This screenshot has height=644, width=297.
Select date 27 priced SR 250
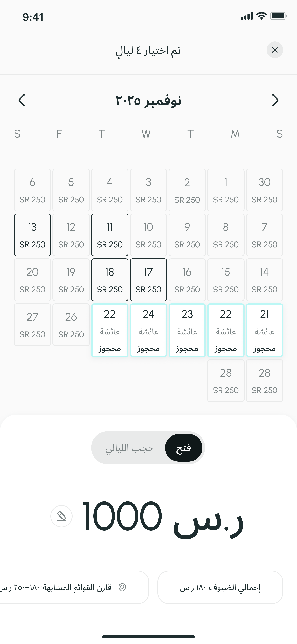(32, 325)
